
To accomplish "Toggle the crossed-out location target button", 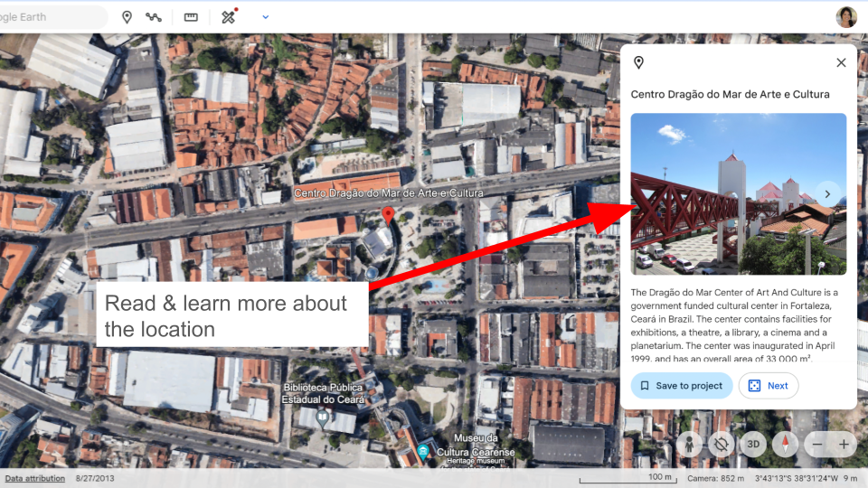I will [x=721, y=445].
